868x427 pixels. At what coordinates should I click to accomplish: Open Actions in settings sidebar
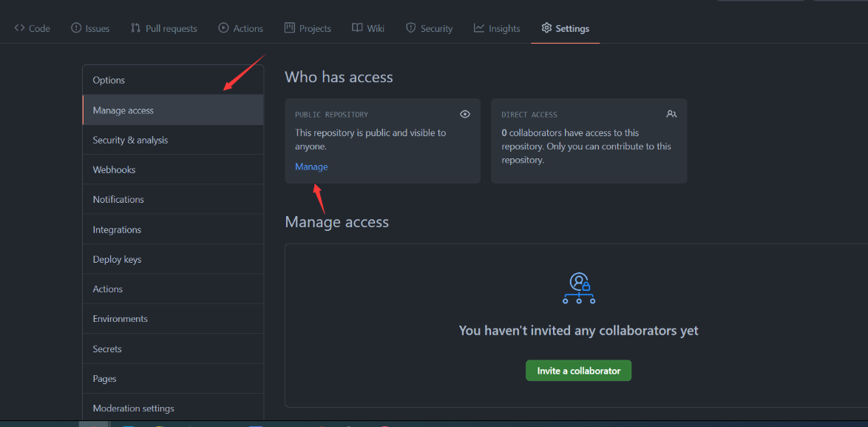[x=173, y=289]
